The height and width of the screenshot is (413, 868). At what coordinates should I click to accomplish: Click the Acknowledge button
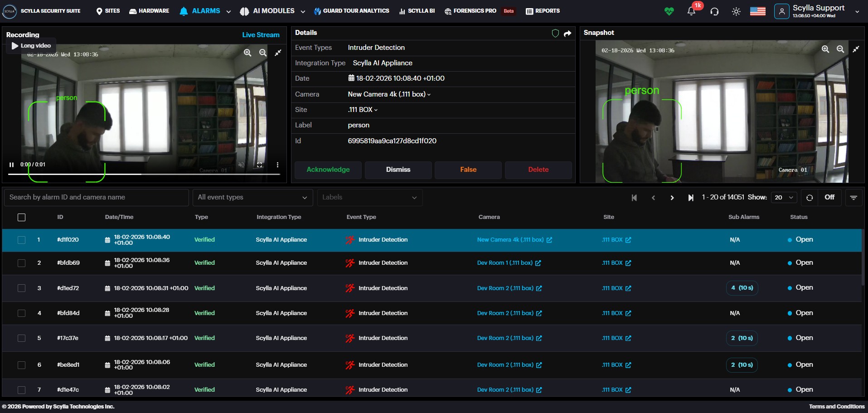tap(328, 170)
